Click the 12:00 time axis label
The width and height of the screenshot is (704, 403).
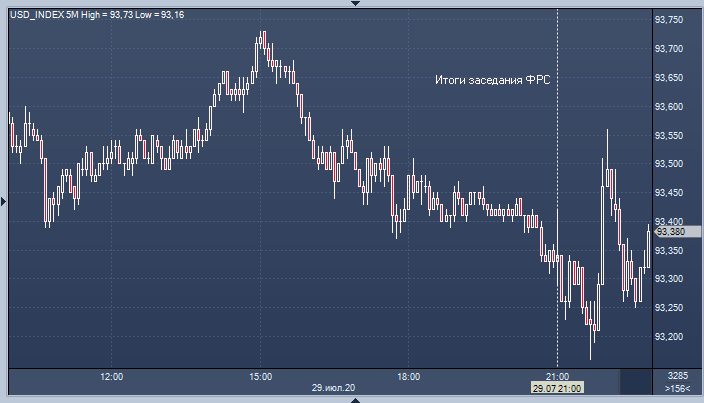(112, 377)
